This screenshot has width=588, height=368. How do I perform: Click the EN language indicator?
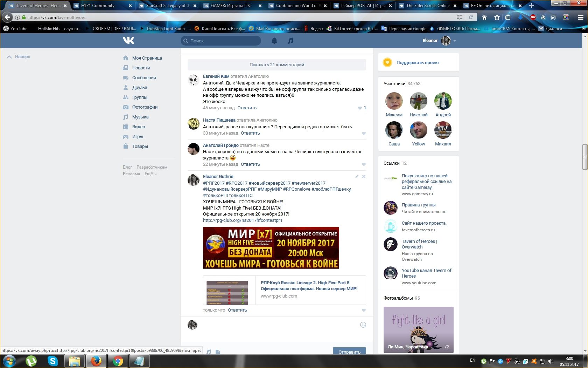click(472, 360)
